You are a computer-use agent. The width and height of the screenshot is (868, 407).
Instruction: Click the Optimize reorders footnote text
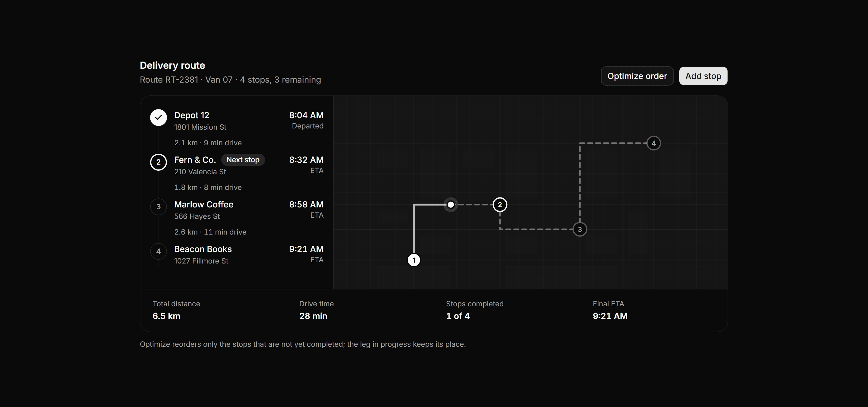(x=303, y=344)
